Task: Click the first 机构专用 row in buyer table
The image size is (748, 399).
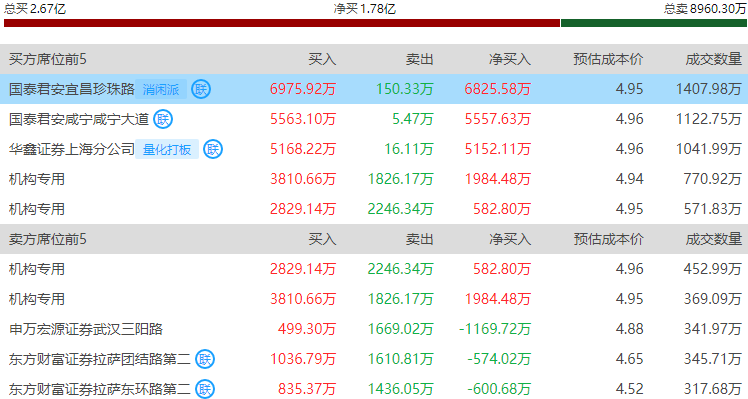Action: (x=374, y=179)
